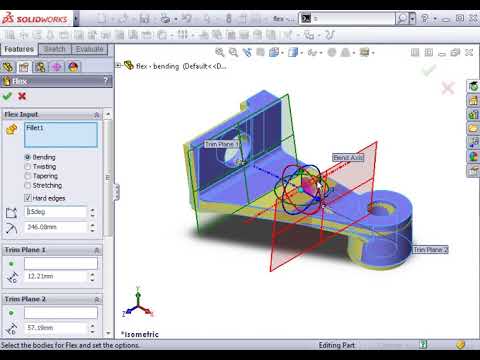Collapse the Trim Plane 2 section
This screenshot has height=360, width=480.
coord(97,299)
